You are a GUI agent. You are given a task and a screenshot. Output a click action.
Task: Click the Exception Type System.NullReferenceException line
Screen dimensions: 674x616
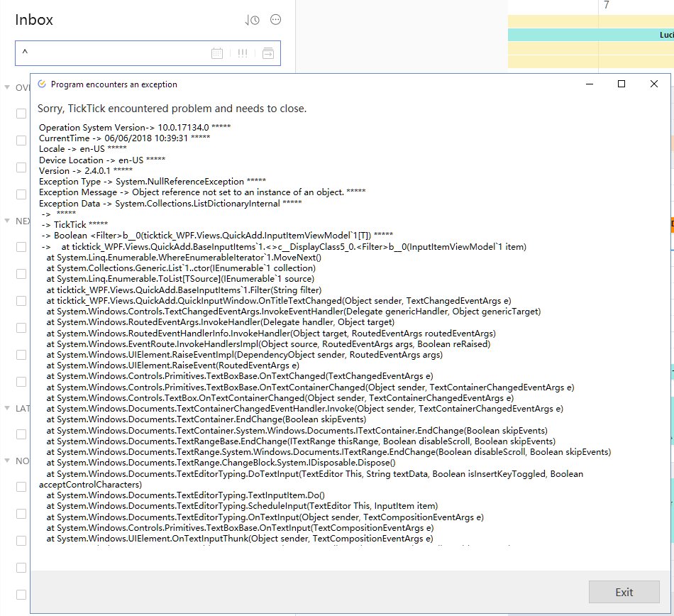[x=152, y=182]
